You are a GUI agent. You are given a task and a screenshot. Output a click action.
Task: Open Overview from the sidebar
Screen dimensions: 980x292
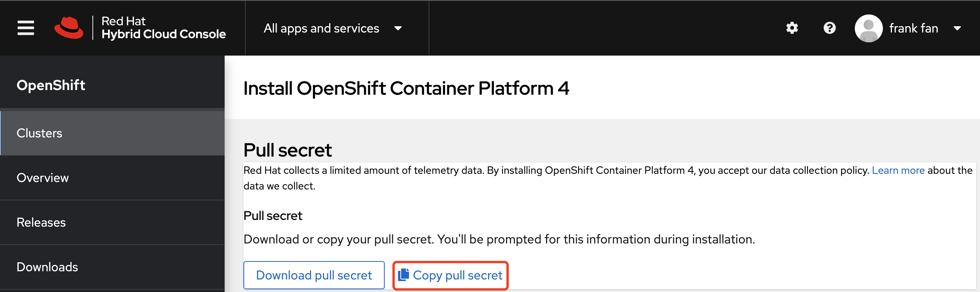tap(43, 178)
